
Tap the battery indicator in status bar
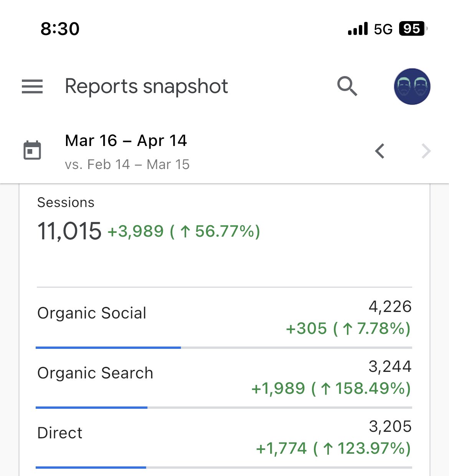[413, 28]
